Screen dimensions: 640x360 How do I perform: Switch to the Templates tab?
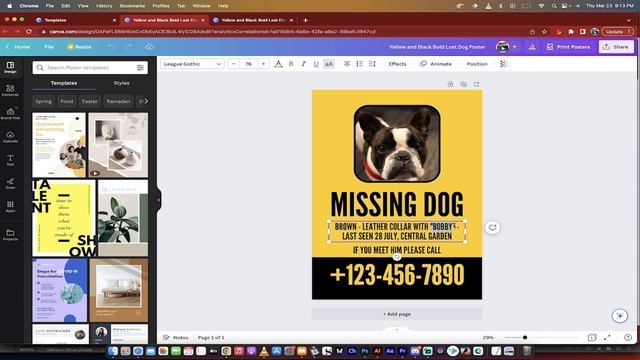(64, 83)
